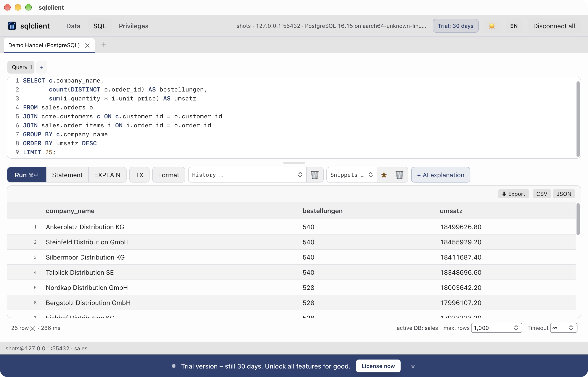Run the query

27,175
